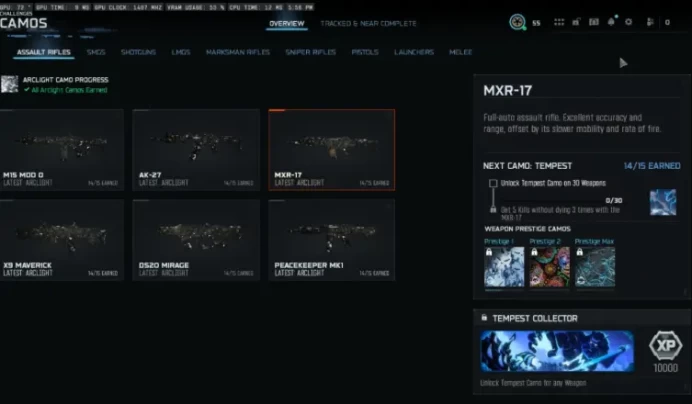Click the 14/15 EARNED text in details panel

651,166
